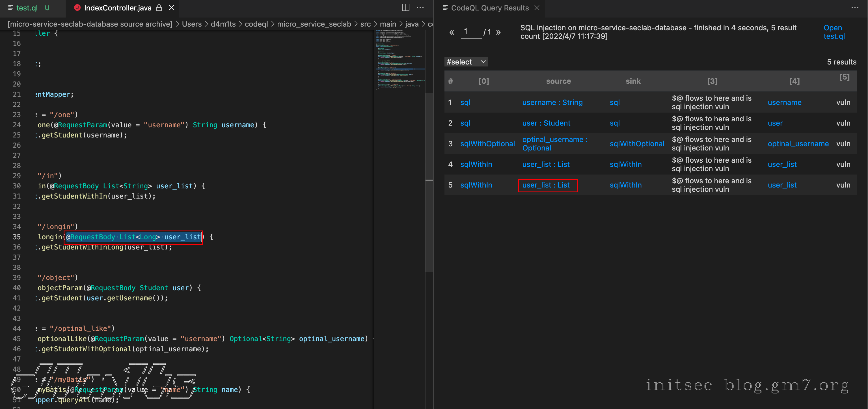This screenshot has width=868, height=409.
Task: Open the results panel more actions menu
Action: (855, 7)
